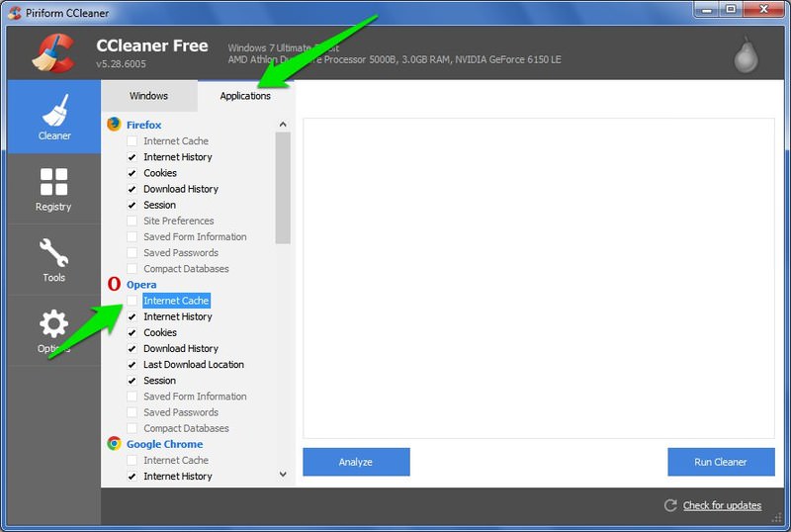Click the Piriform pear icon
The height and width of the screenshot is (532, 791).
point(746,54)
